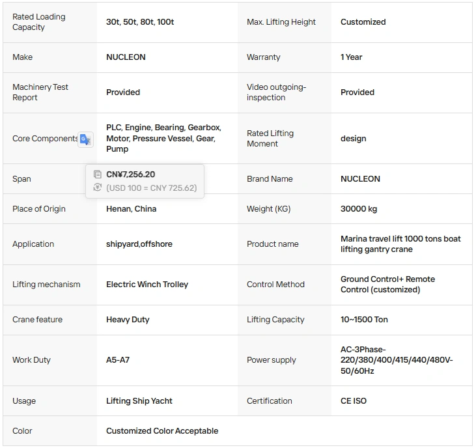Select the CN¥7,256.20 converted price text
This screenshot has width=476, height=448.
(x=130, y=175)
